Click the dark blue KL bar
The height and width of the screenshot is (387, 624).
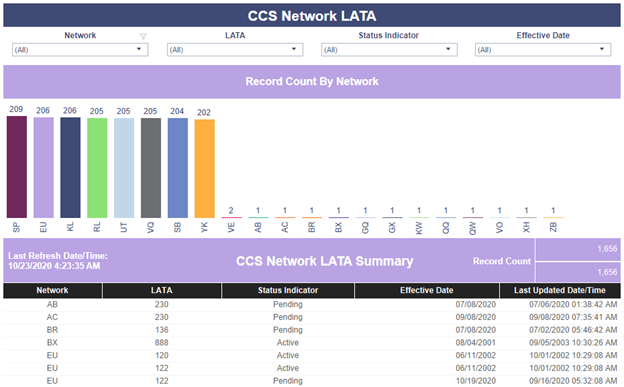pos(70,168)
